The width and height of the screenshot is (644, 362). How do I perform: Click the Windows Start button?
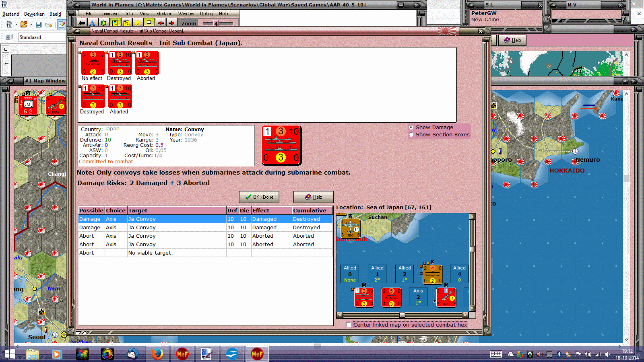pyautogui.click(x=10, y=354)
